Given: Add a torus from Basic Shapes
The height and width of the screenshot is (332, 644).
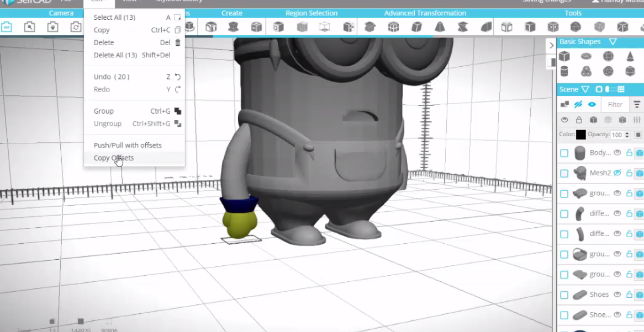Looking at the screenshot, I should [x=586, y=56].
